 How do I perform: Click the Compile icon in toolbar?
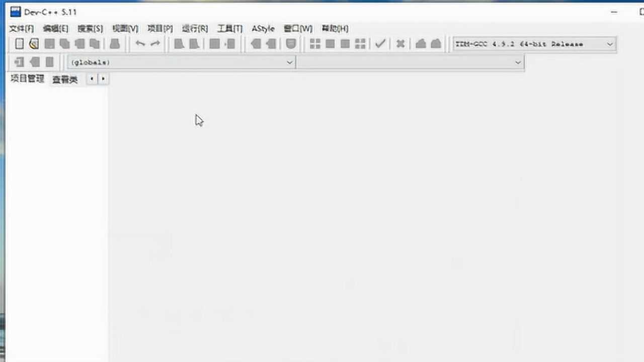pos(315,44)
